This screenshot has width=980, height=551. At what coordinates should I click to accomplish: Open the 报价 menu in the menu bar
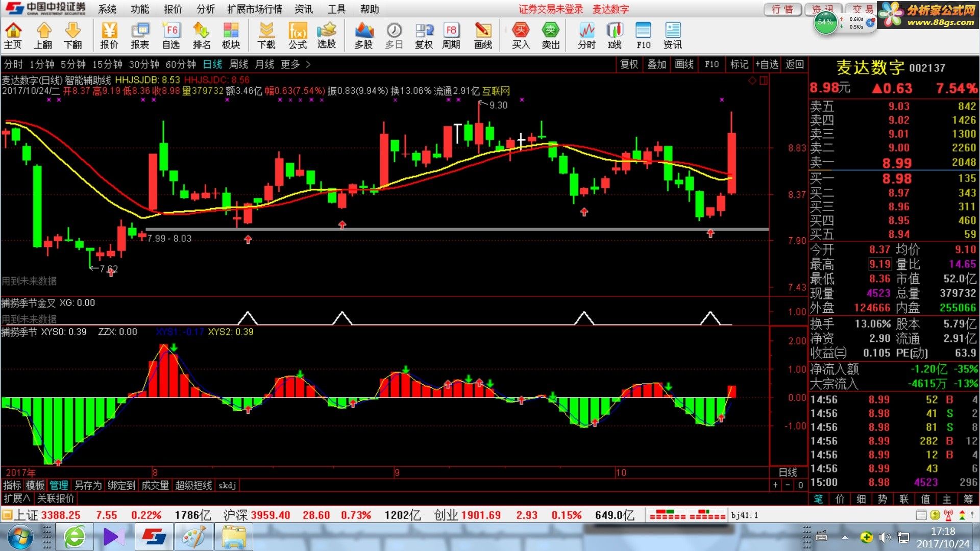point(173,9)
